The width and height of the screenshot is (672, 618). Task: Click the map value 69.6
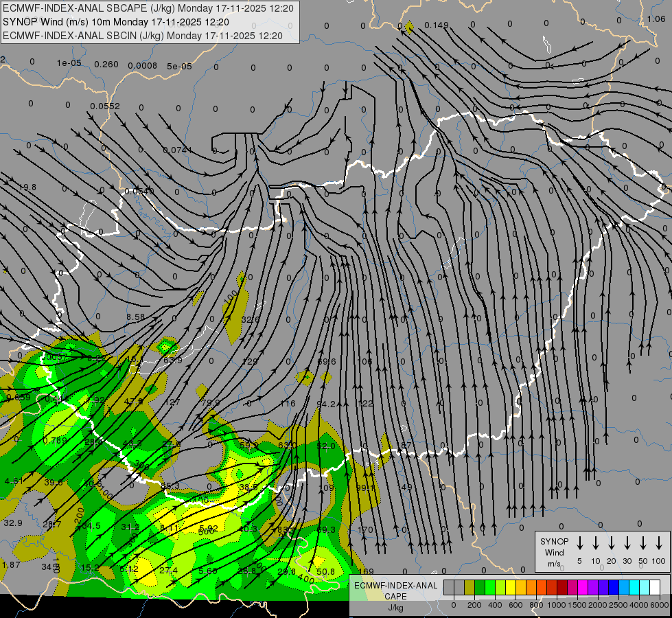[x=327, y=362]
